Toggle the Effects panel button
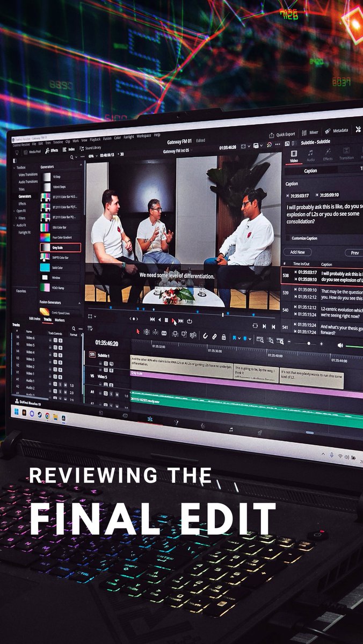 (x=52, y=150)
